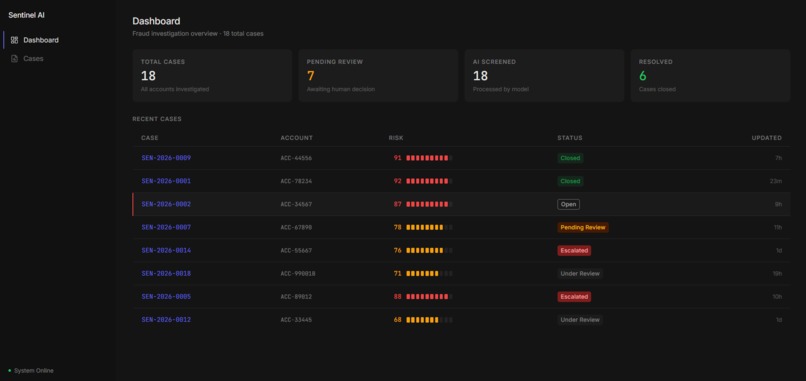The width and height of the screenshot is (806, 381).
Task: Click account ACC-67890
Action: click(x=296, y=227)
